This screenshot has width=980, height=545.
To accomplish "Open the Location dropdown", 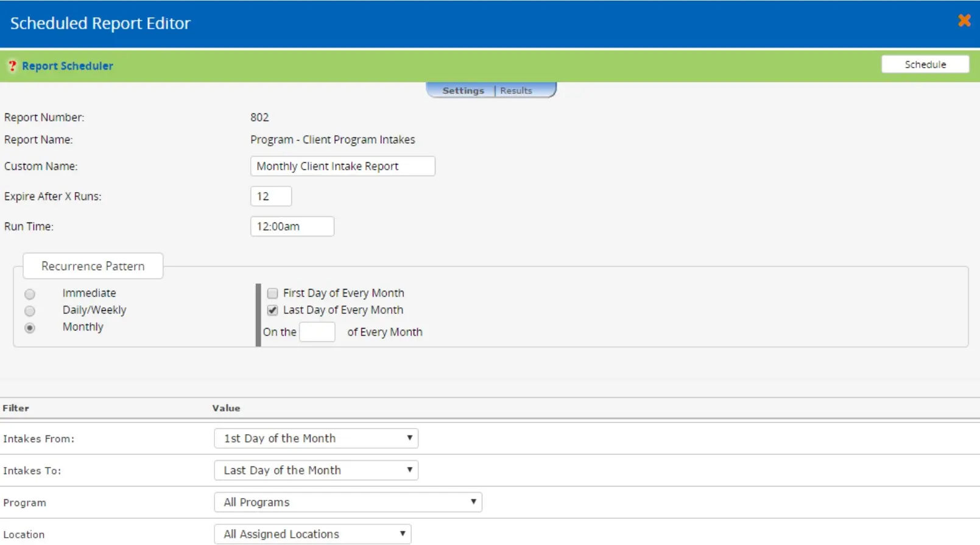I will 312,534.
